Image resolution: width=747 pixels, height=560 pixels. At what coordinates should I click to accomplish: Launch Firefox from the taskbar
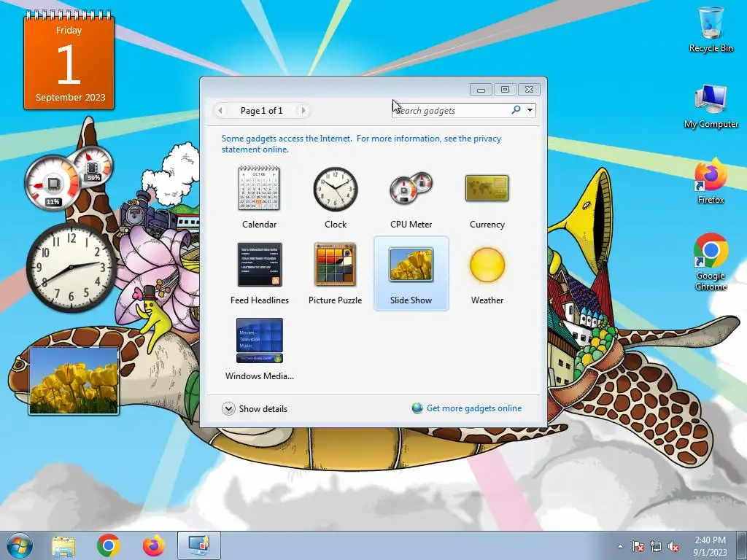click(153, 545)
